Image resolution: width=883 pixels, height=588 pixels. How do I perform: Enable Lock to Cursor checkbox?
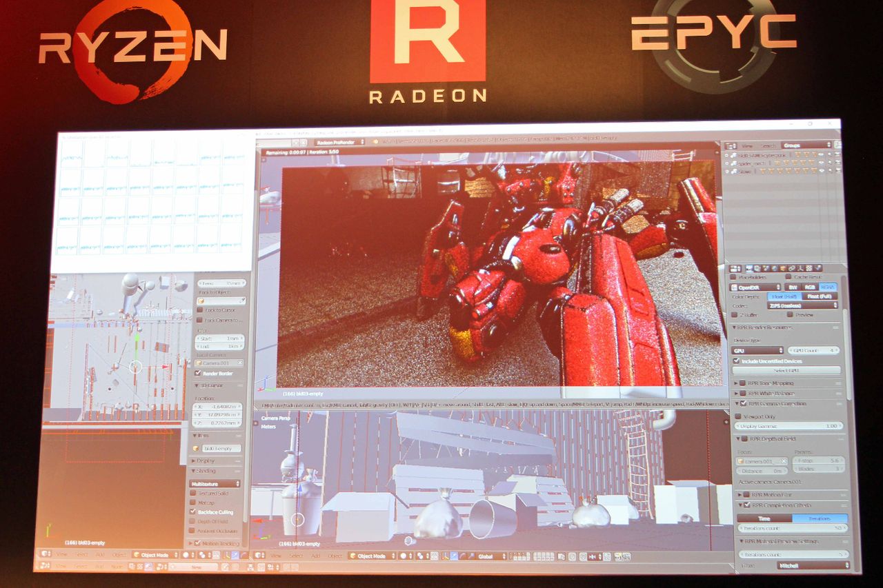[199, 310]
